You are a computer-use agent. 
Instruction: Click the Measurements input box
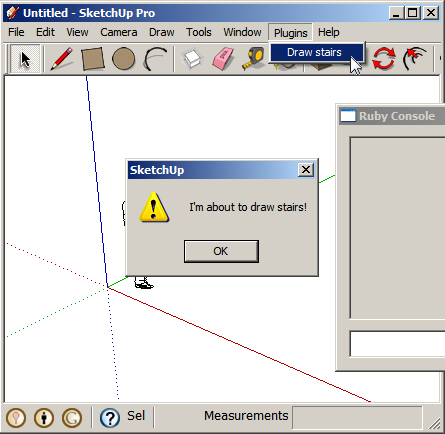[357, 418]
